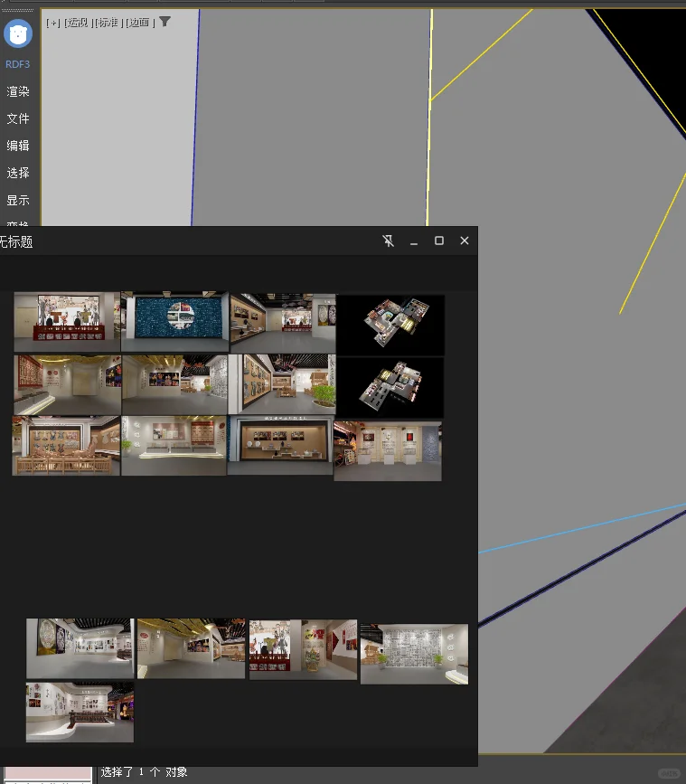
Task: Maximize the 无标题 reference window
Action: pyautogui.click(x=439, y=241)
